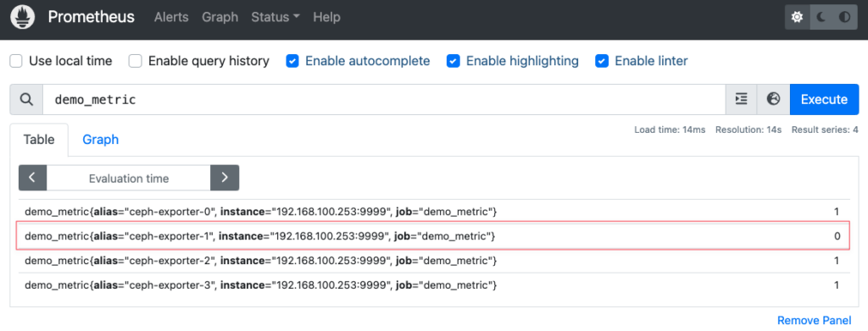This screenshot has width=868, height=331.
Task: Step evaluation time forward with right chevron
Action: click(225, 178)
